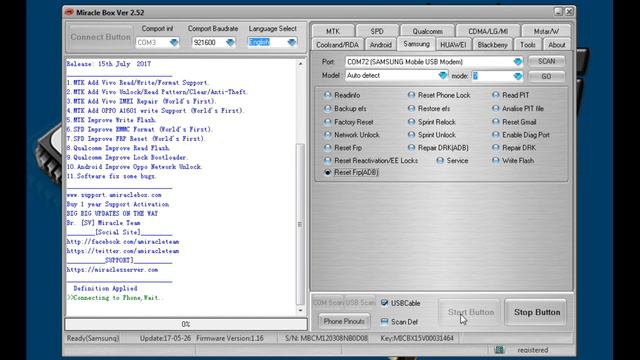Minimize the Miracle Box window

[x=558, y=12]
